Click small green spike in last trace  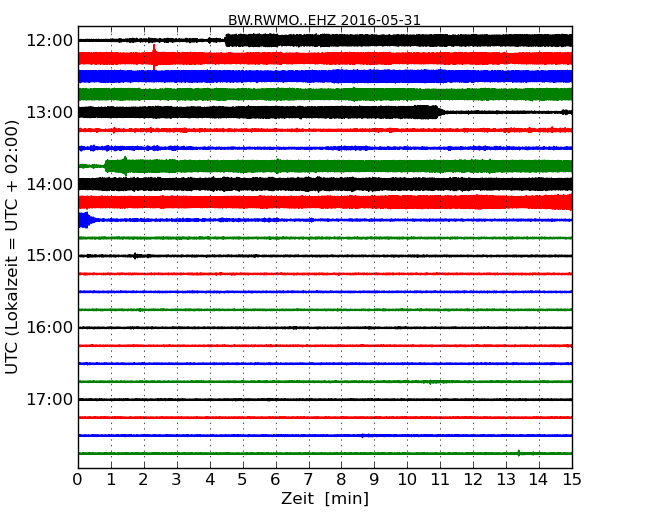point(519,453)
